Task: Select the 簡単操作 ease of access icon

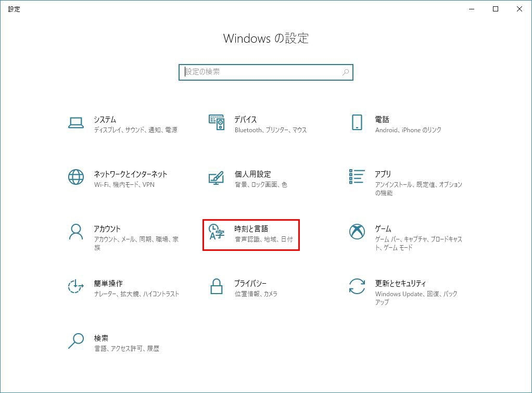Action: click(76, 286)
